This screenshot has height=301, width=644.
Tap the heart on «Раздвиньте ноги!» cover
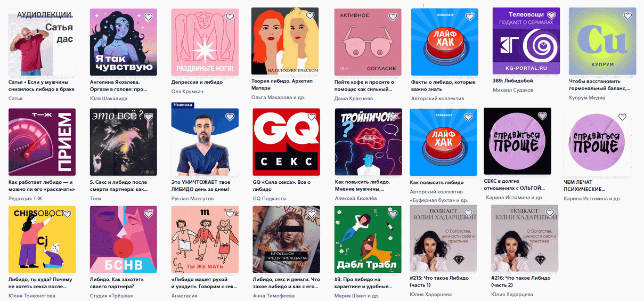click(230, 17)
